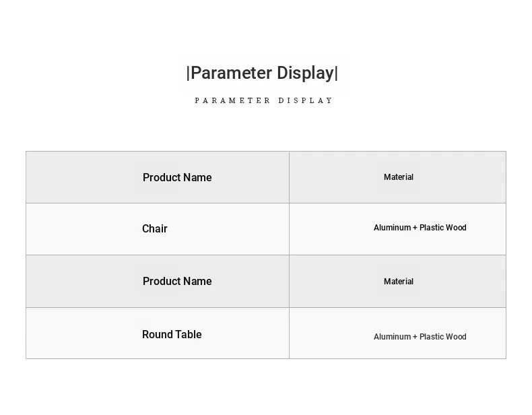Viewport: 532px width, 415px height.
Task: Click "Product Name" header above Chair
Action: click(x=177, y=177)
